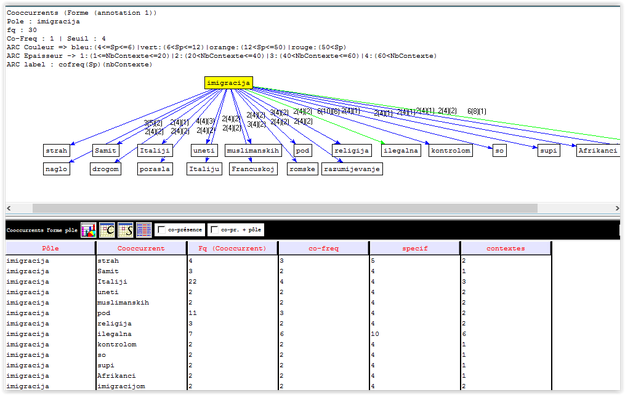
Task: Select the Afrikanci graph node
Action: (x=598, y=150)
